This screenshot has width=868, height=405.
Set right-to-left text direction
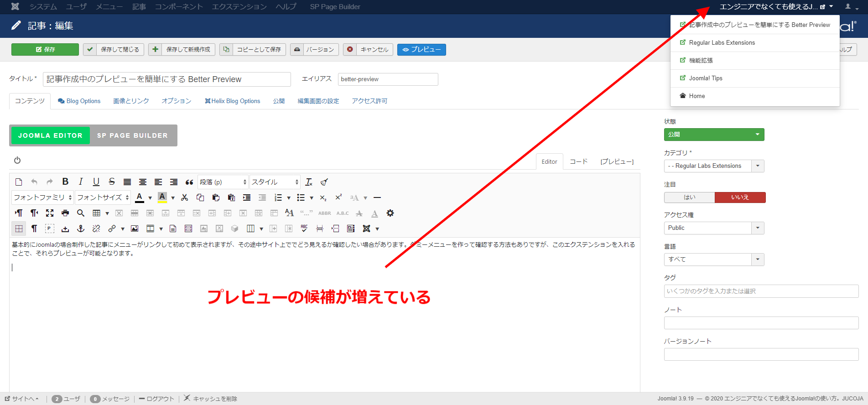(34, 213)
